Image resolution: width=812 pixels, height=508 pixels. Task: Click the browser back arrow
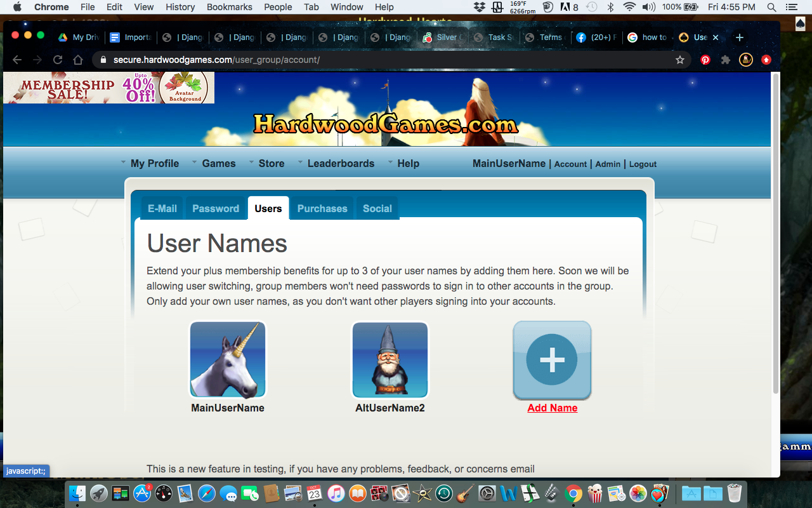pos(17,60)
